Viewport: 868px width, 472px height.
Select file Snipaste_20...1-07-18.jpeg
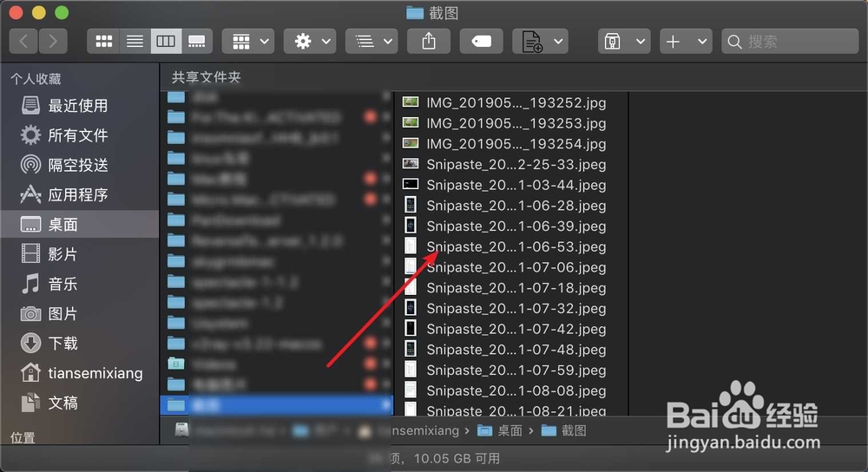click(510, 288)
